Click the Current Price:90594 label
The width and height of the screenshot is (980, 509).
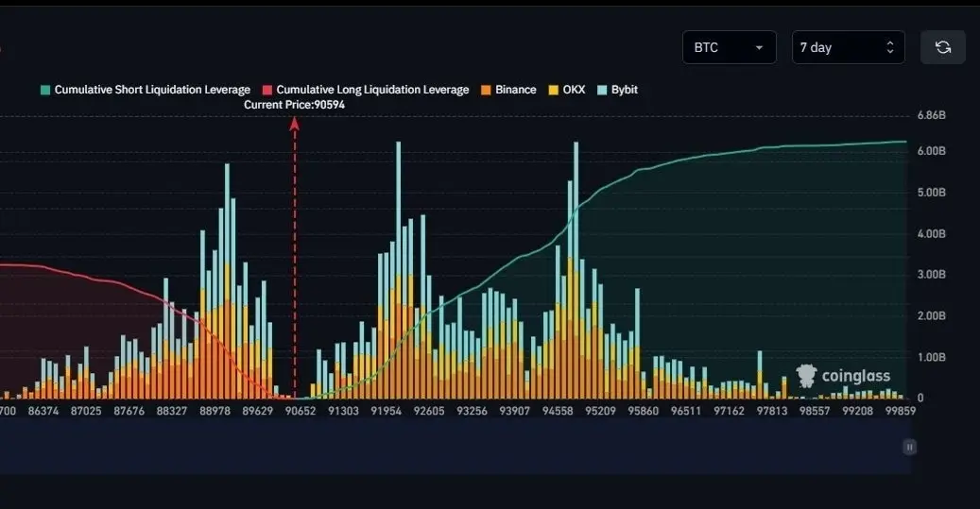(294, 105)
